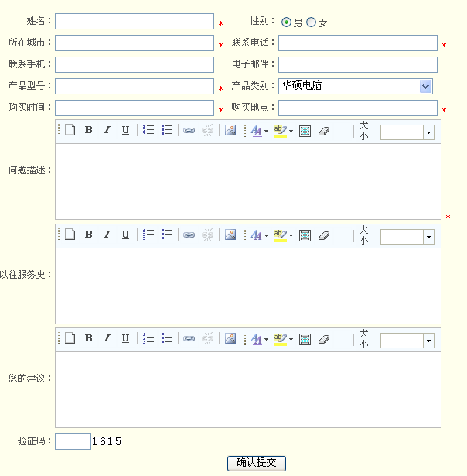Focus the 联系手机 input field
Screen dimensions: 467x476
[x=135, y=65]
